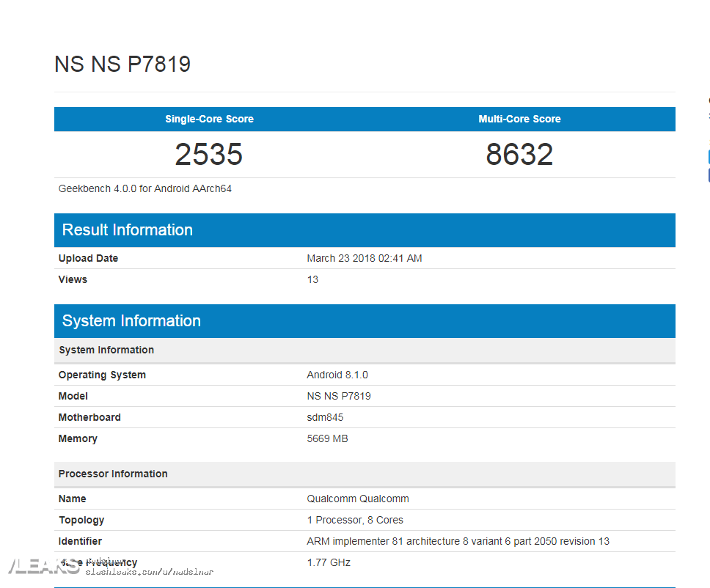Click the Result Information section header
Screen dimensions: 710x588
128,230
